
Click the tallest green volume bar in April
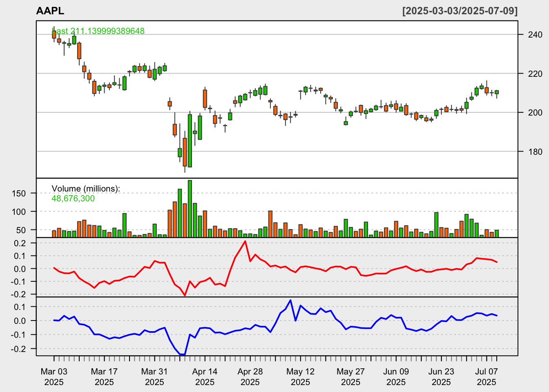(x=190, y=209)
